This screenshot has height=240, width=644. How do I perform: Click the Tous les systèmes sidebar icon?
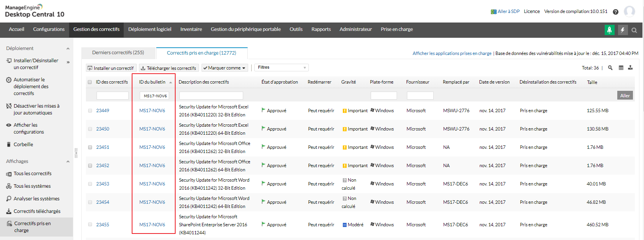pyautogui.click(x=9, y=186)
